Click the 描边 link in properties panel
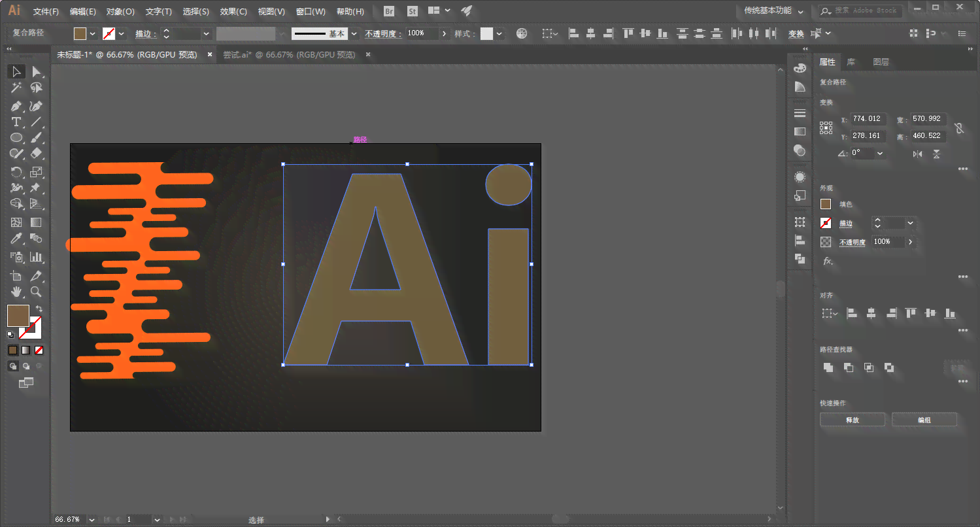980x527 pixels. coord(846,224)
